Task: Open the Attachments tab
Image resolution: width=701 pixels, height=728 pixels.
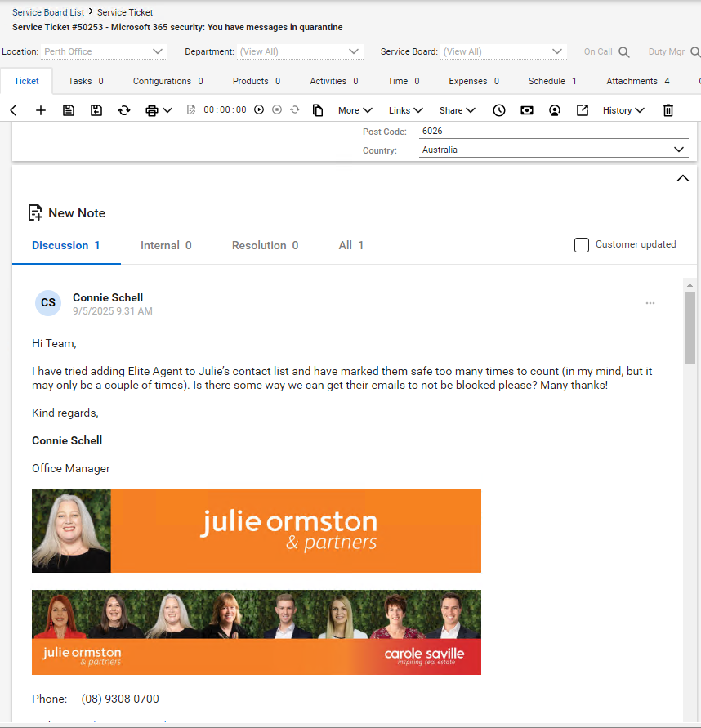Action: [x=638, y=81]
